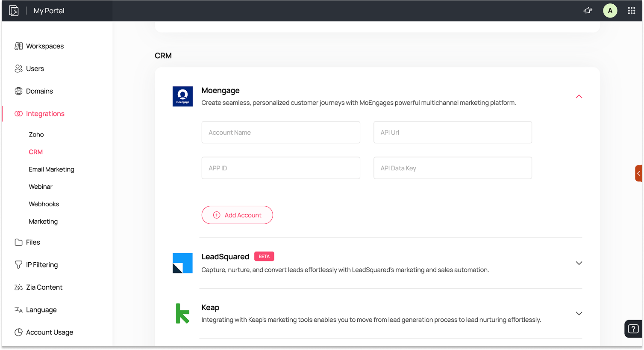Click the Keap heading
The height and width of the screenshot is (350, 644).
210,308
